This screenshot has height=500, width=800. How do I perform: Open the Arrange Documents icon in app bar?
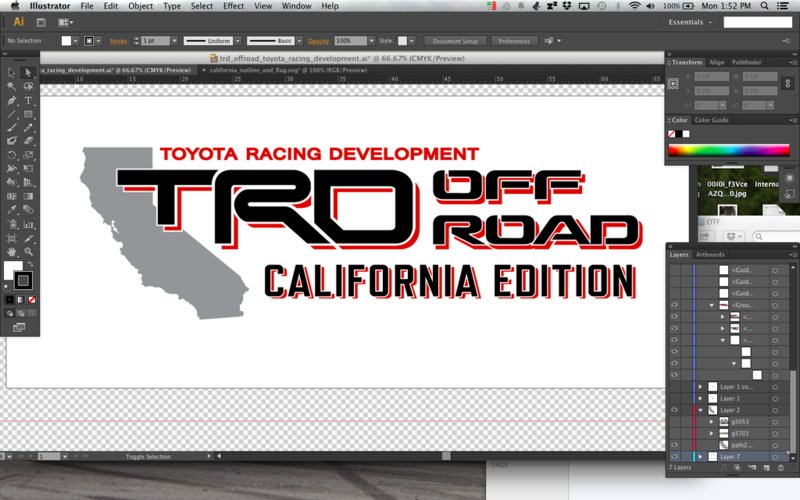pyautogui.click(x=65, y=22)
